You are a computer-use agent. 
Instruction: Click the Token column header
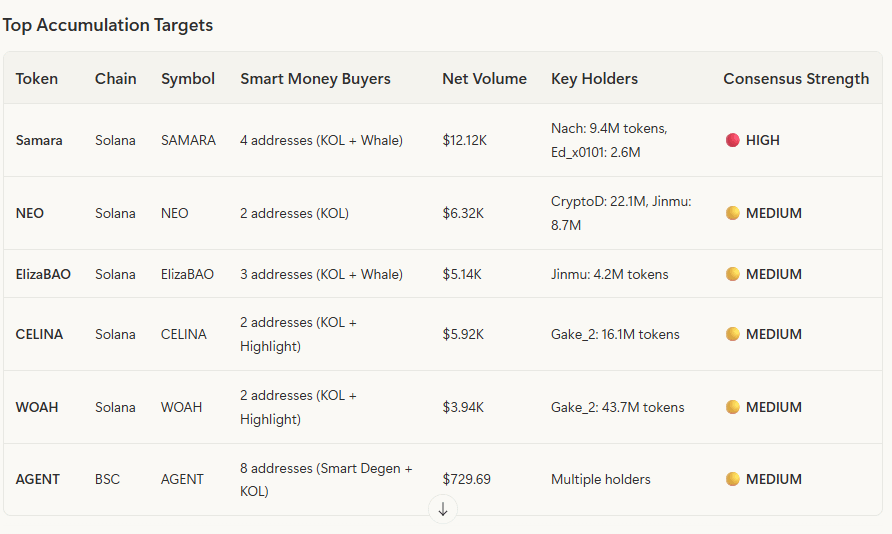coord(37,79)
